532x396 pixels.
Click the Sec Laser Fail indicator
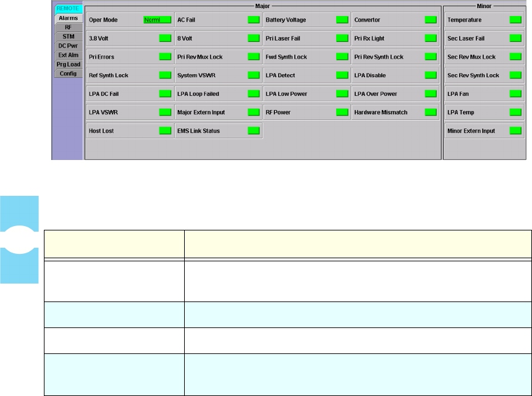click(x=515, y=38)
